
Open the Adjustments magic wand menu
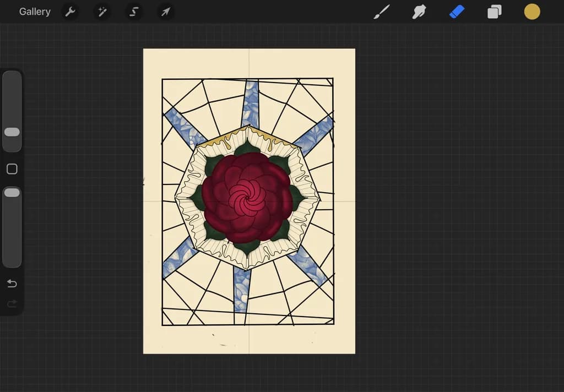pos(102,12)
